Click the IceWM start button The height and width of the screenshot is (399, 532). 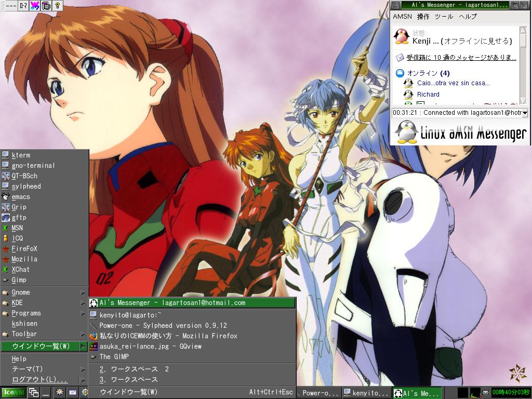pyautogui.click(x=12, y=393)
